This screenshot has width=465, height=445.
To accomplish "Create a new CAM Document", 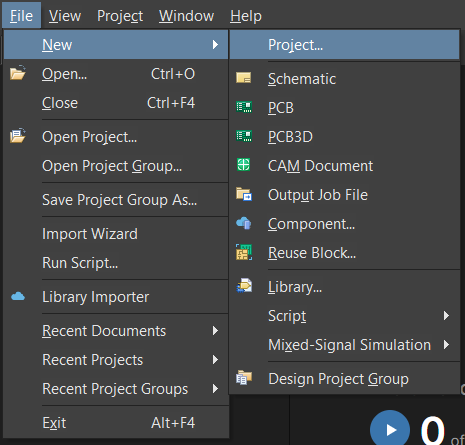I will tap(344, 166).
